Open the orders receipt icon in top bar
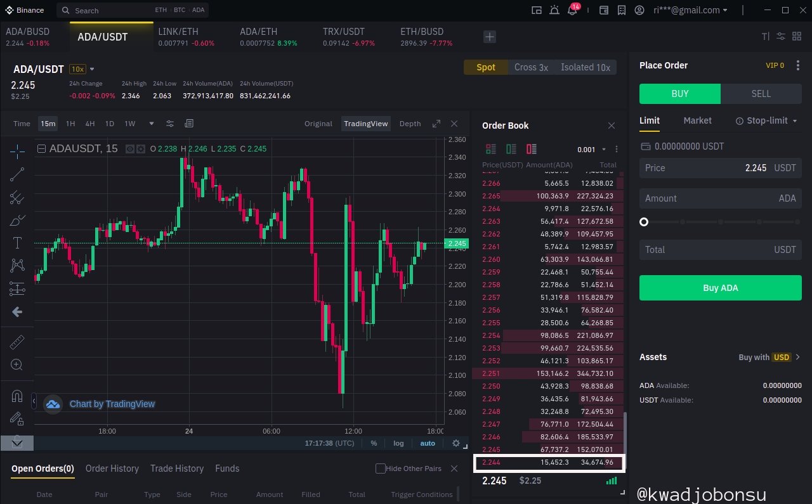812x504 pixels. click(621, 10)
